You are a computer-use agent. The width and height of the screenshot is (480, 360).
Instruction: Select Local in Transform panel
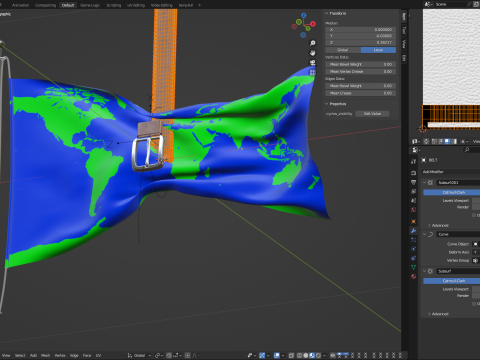[x=378, y=50]
